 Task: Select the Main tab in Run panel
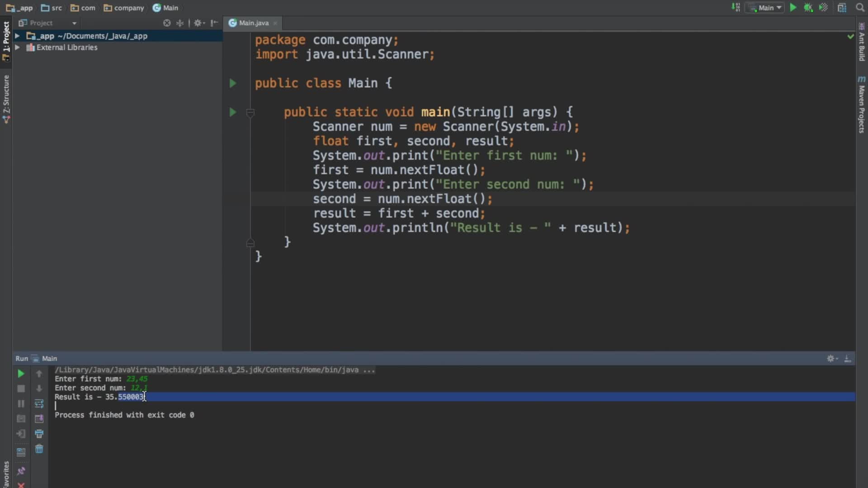point(45,358)
